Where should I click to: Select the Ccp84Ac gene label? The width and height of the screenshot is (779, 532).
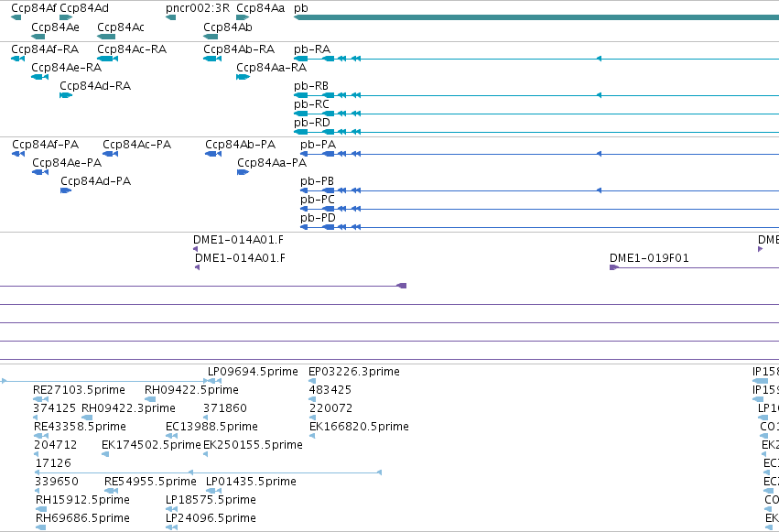tap(121, 27)
